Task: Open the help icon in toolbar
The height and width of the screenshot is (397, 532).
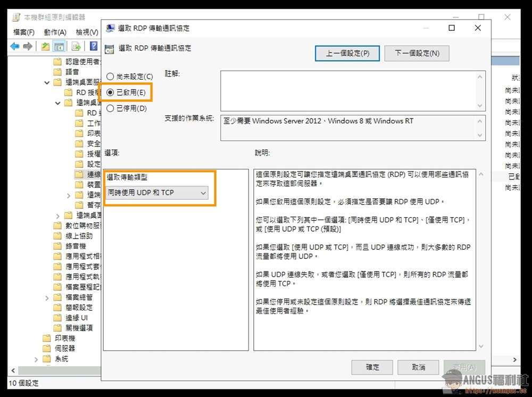Action: point(93,46)
